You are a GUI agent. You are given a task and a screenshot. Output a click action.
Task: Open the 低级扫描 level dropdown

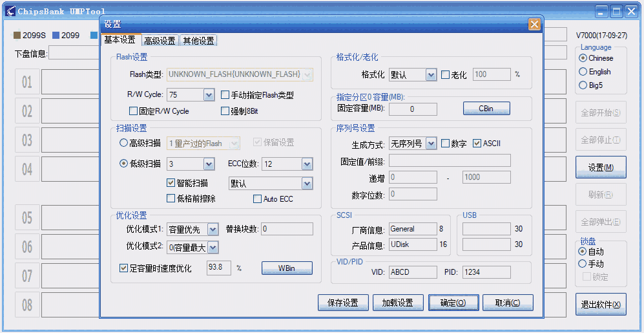click(209, 164)
